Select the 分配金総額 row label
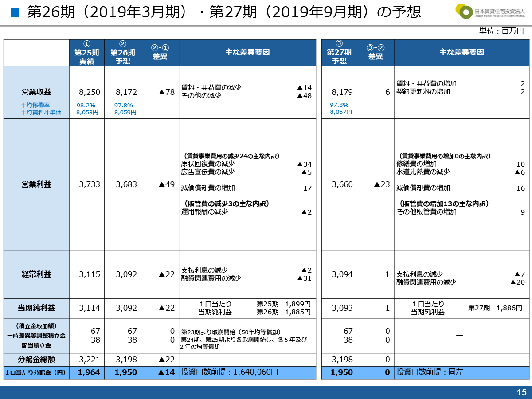 (36, 359)
